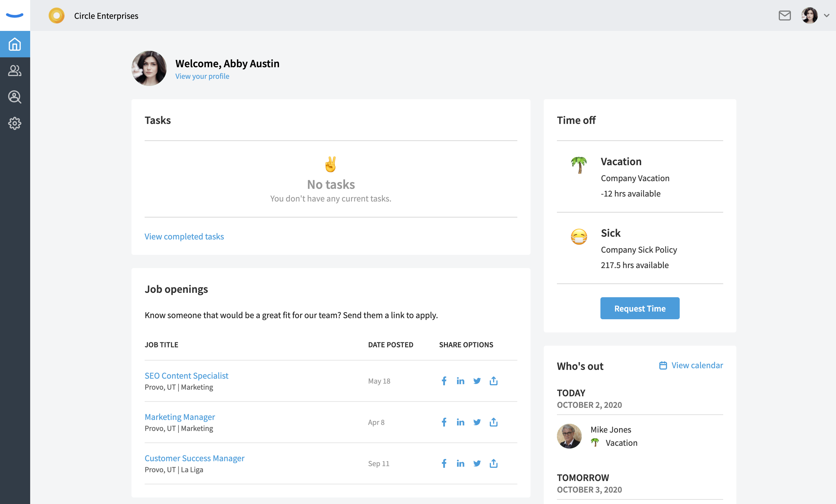This screenshot has height=504, width=836.
Task: Click the Request Time button
Action: 640,308
